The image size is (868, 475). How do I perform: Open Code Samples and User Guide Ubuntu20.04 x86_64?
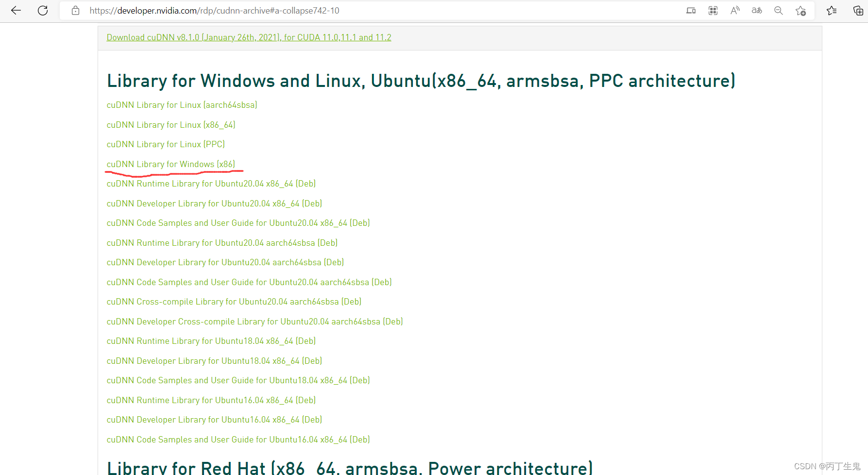(238, 223)
